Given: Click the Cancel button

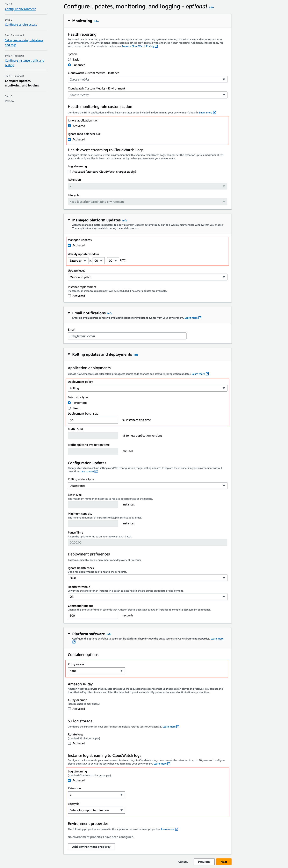Looking at the screenshot, I should (x=183, y=862).
